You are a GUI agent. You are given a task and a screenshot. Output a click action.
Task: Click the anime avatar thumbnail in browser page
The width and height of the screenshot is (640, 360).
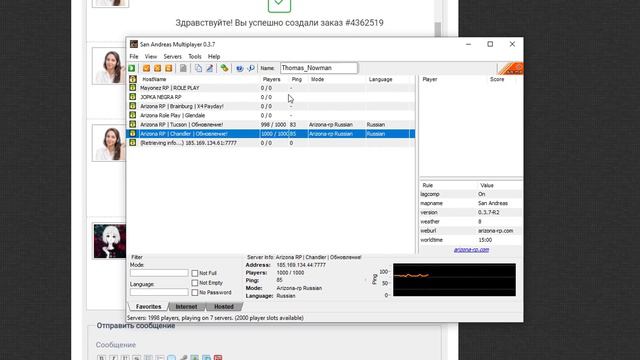coord(109,241)
